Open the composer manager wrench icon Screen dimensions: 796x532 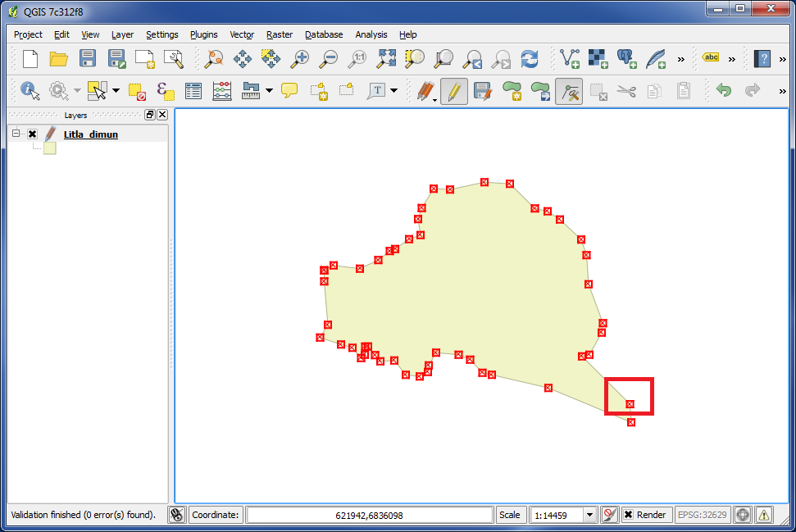pos(174,59)
